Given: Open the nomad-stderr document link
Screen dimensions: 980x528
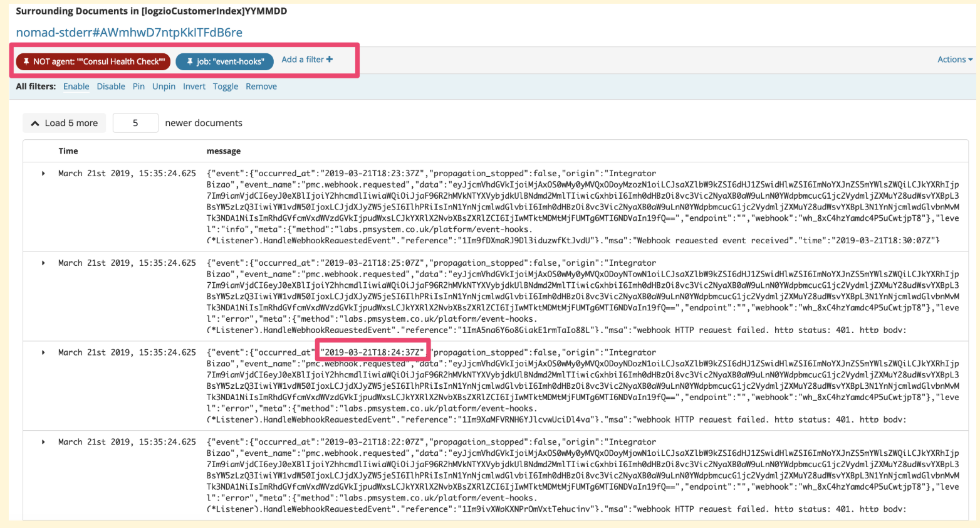Looking at the screenshot, I should (x=129, y=33).
